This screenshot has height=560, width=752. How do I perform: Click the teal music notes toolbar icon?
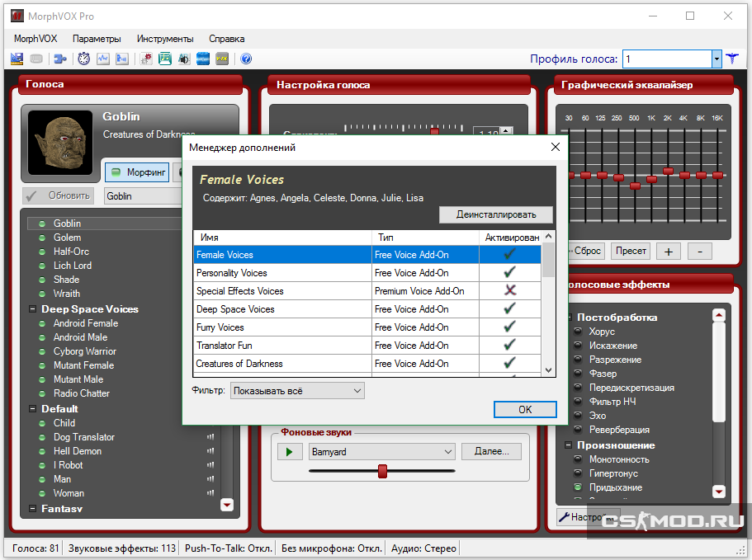tap(165, 59)
